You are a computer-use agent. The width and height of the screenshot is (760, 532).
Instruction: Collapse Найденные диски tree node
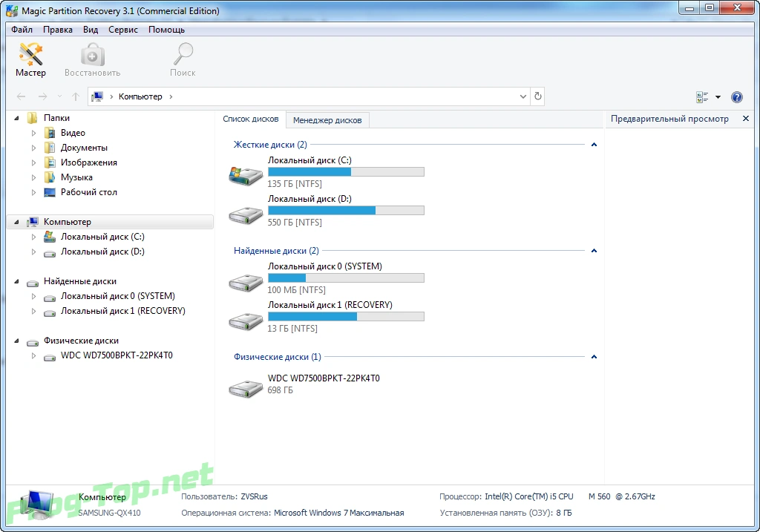(x=16, y=281)
